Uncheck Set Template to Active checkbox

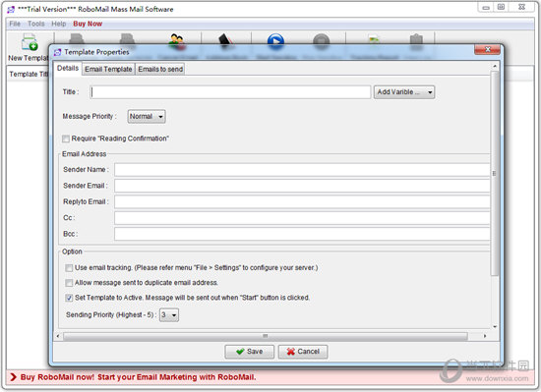pyautogui.click(x=69, y=298)
